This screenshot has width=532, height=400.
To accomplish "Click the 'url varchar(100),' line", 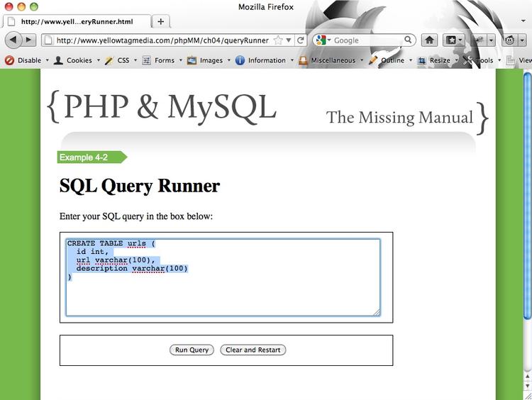I will pos(116,260).
